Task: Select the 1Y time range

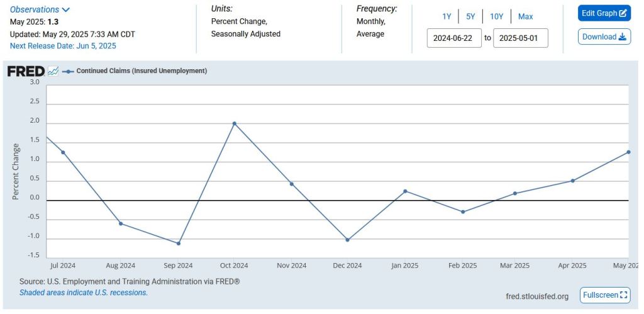Action: coord(447,16)
